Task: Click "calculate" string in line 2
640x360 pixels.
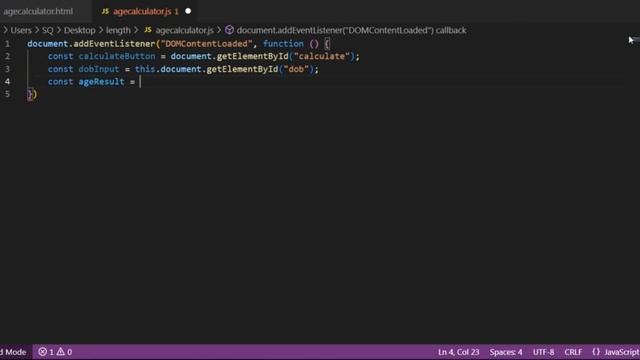Action: click(x=322, y=56)
